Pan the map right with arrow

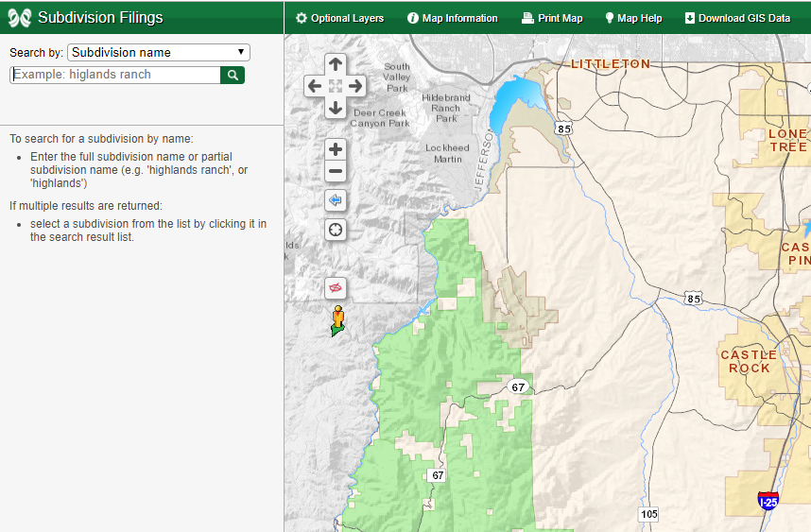(356, 86)
